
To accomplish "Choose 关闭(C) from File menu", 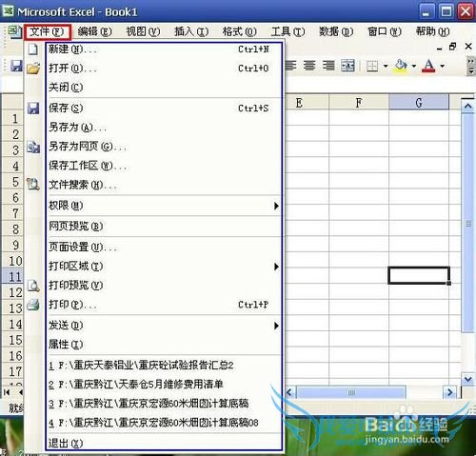I will click(x=164, y=88).
